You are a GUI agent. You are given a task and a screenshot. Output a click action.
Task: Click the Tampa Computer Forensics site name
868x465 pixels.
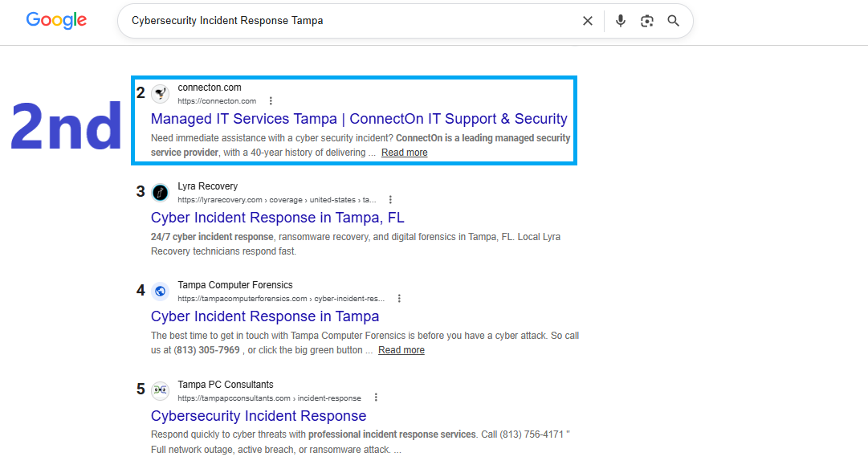(x=235, y=285)
